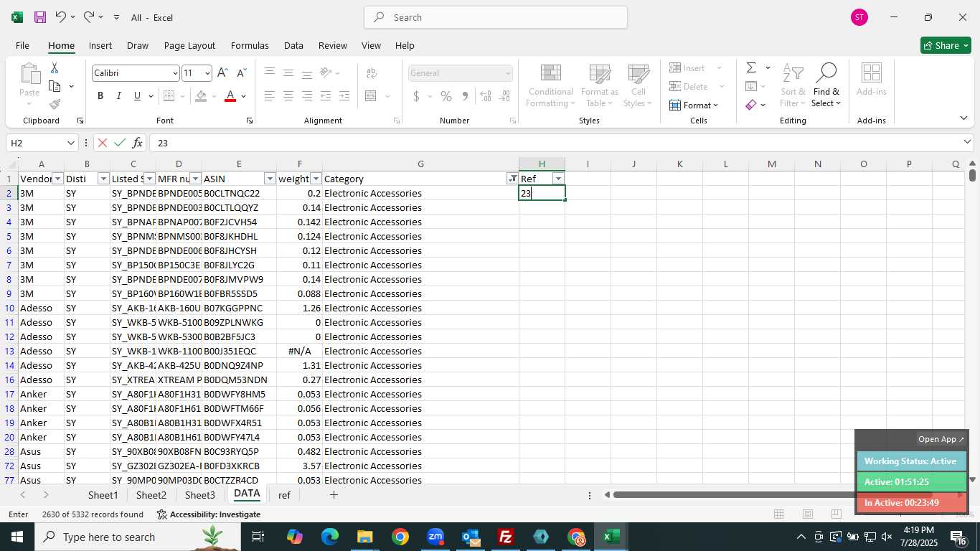Open the filtered Category column dropdown
This screenshot has height=551, width=980.
click(512, 179)
